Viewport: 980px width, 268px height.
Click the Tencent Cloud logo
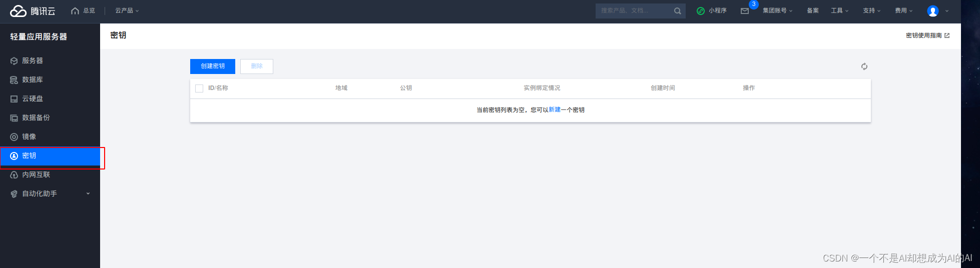click(x=33, y=11)
